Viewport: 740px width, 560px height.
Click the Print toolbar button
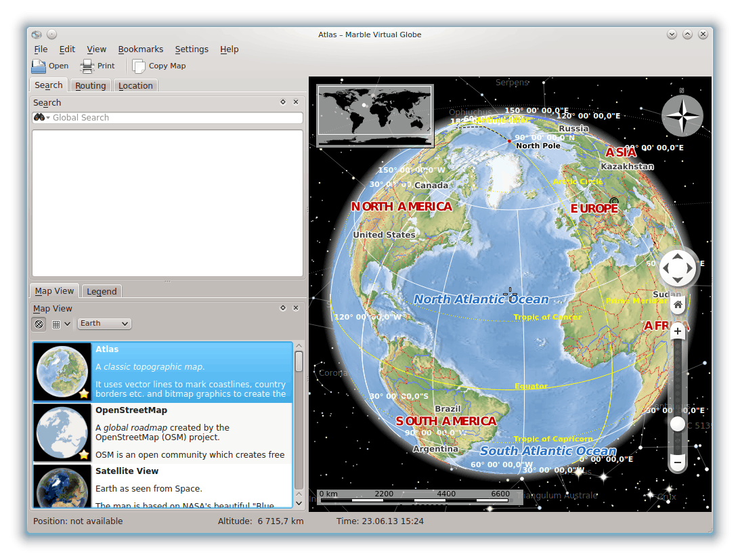pos(97,66)
